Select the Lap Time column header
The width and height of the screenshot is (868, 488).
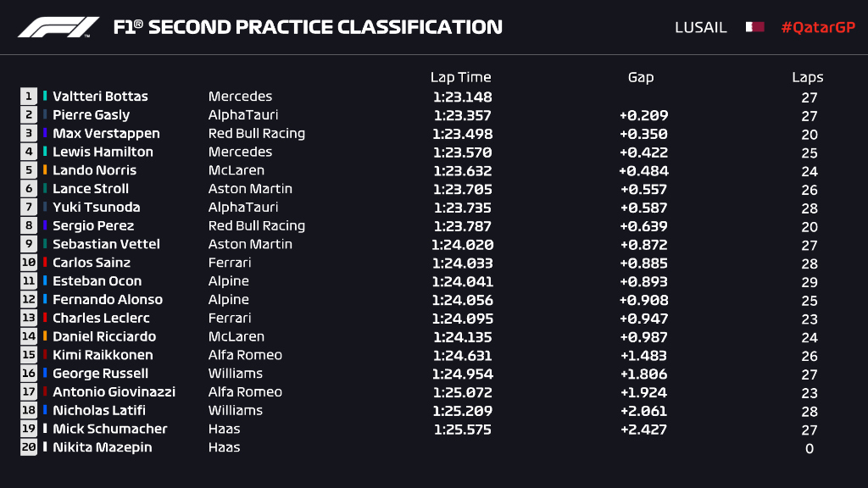pos(460,77)
